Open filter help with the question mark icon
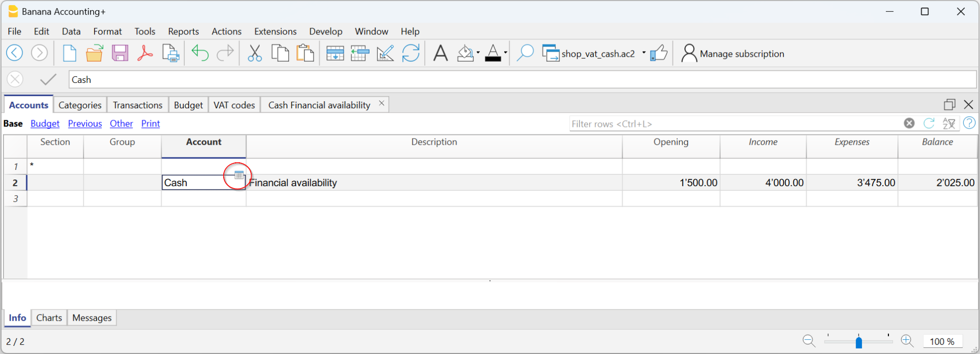Viewport: 980px width, 354px height. click(x=969, y=123)
